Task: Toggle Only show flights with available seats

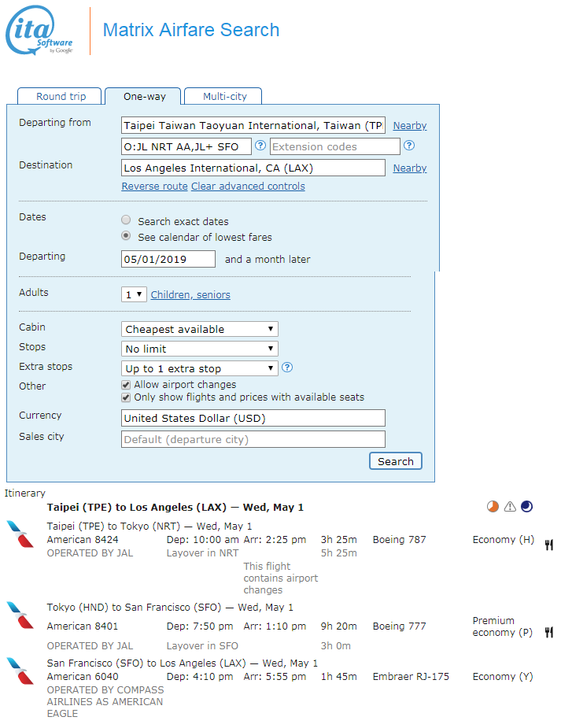Action: click(x=126, y=397)
